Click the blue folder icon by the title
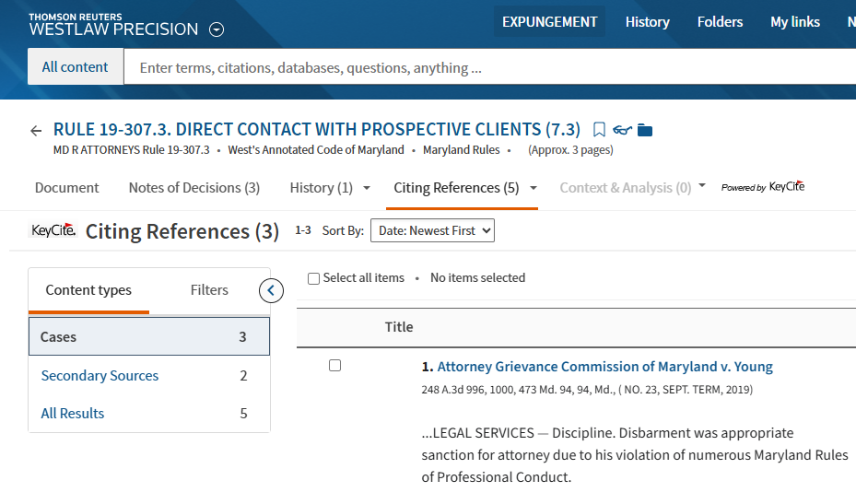The width and height of the screenshot is (856, 504). [x=645, y=130]
